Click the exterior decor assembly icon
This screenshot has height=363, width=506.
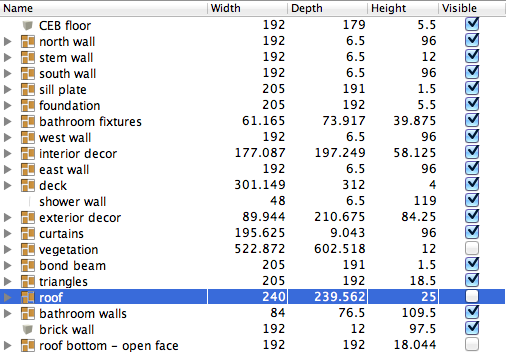pos(28,218)
